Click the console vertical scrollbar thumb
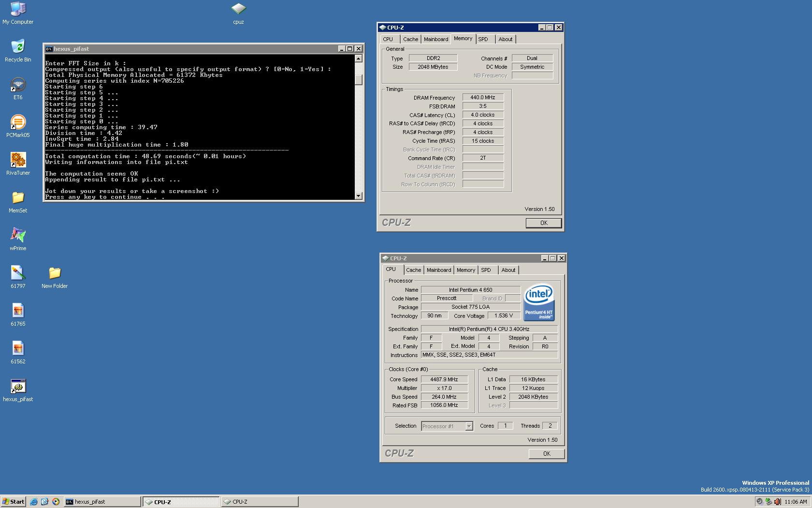 358,80
